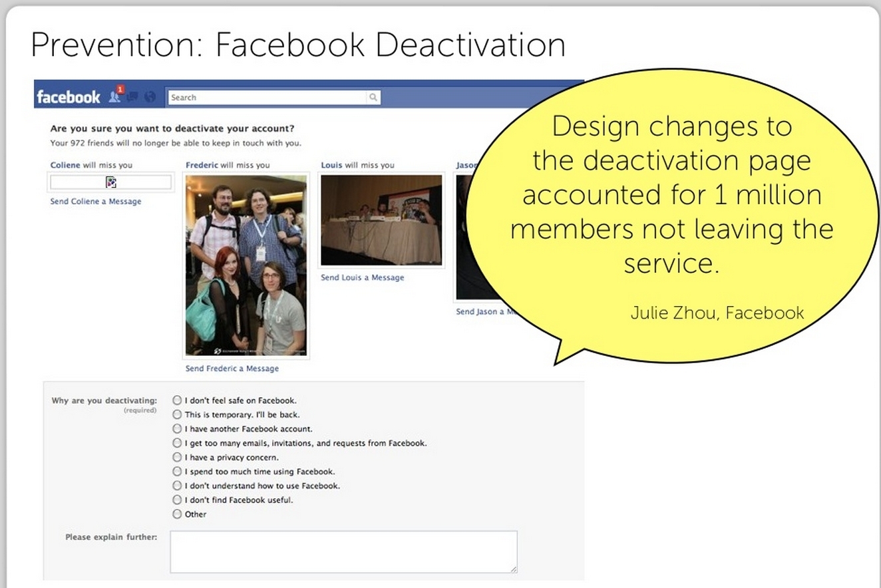
Task: Choose "I have another Facebook account" option
Action: click(176, 429)
